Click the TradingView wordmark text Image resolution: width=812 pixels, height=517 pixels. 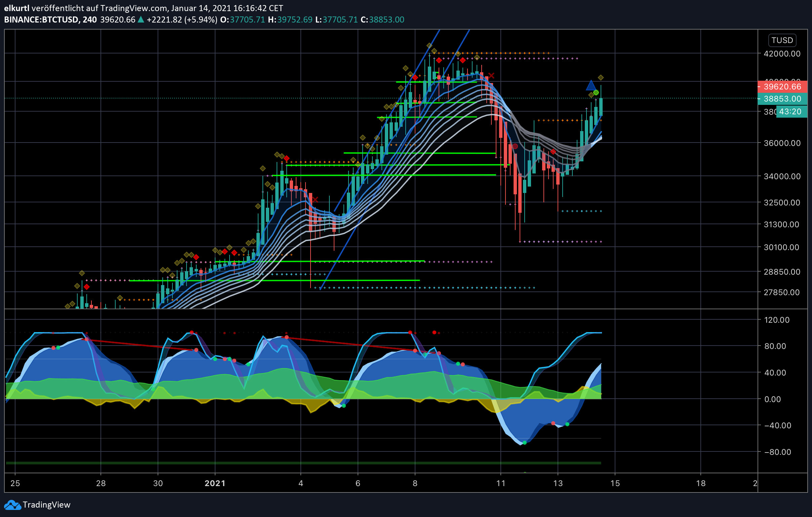(46, 505)
